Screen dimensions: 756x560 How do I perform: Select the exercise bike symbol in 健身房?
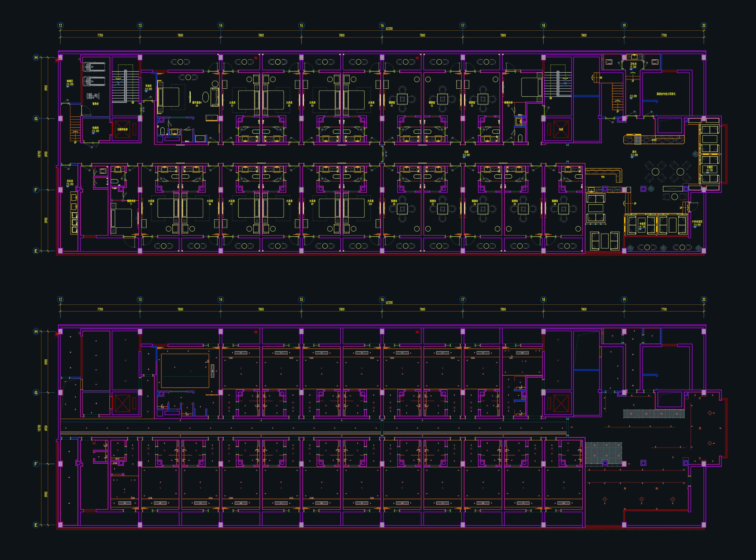pos(93,96)
